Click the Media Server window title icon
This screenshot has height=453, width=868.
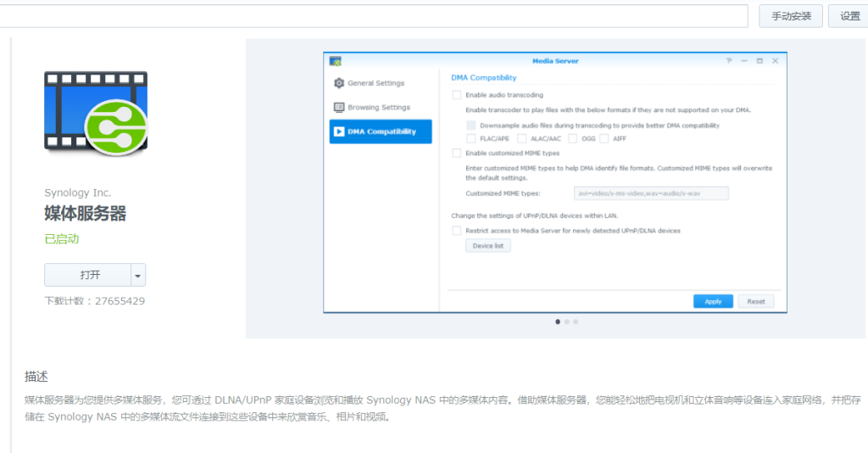point(336,61)
